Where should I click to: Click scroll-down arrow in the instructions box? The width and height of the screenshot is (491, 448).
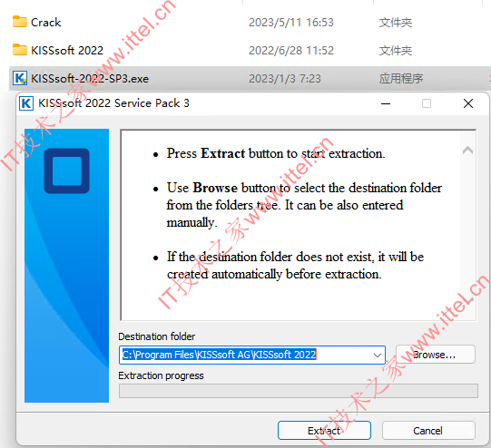(467, 300)
